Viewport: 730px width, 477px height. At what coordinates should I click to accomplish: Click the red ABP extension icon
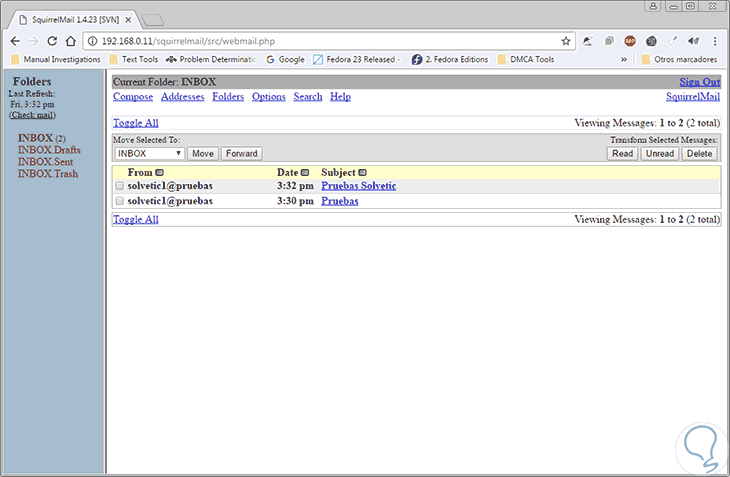click(x=630, y=41)
